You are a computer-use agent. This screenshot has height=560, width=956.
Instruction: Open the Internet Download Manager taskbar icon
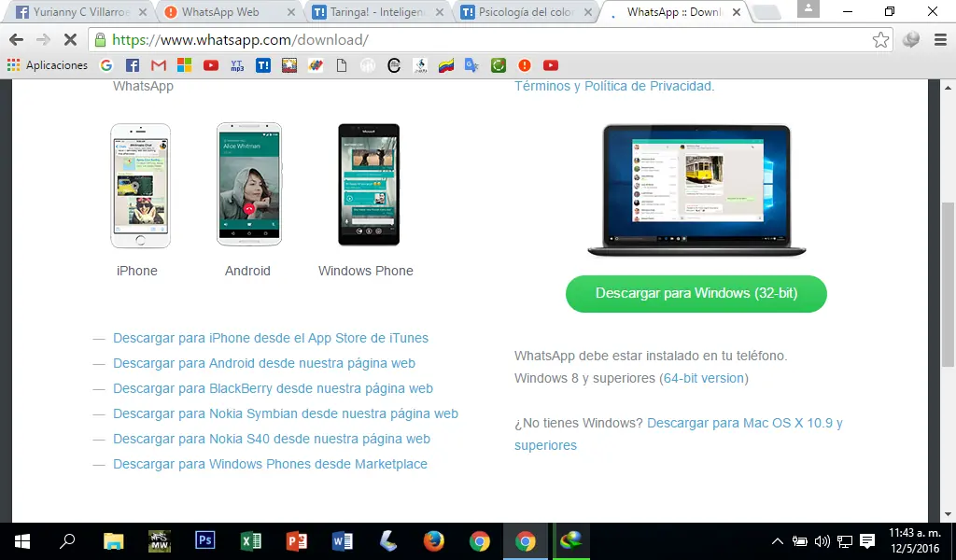pyautogui.click(x=571, y=540)
